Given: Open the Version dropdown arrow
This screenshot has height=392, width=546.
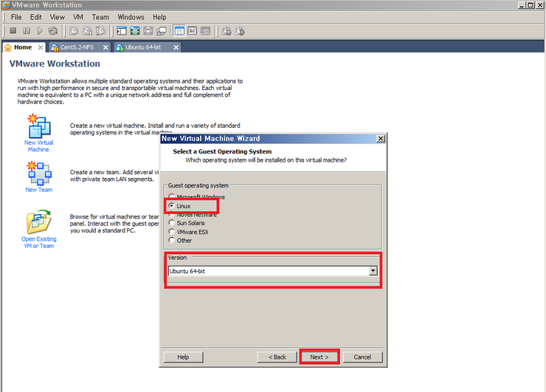Looking at the screenshot, I should pos(373,271).
